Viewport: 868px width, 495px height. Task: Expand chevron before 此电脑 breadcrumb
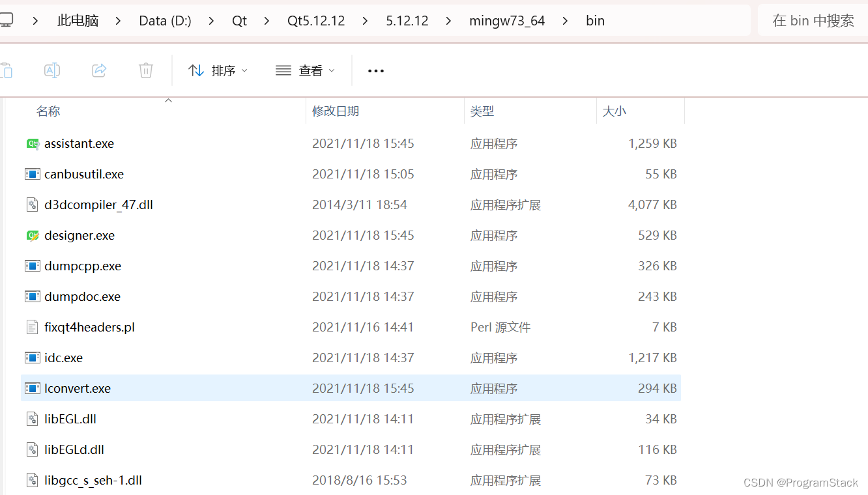coord(36,21)
